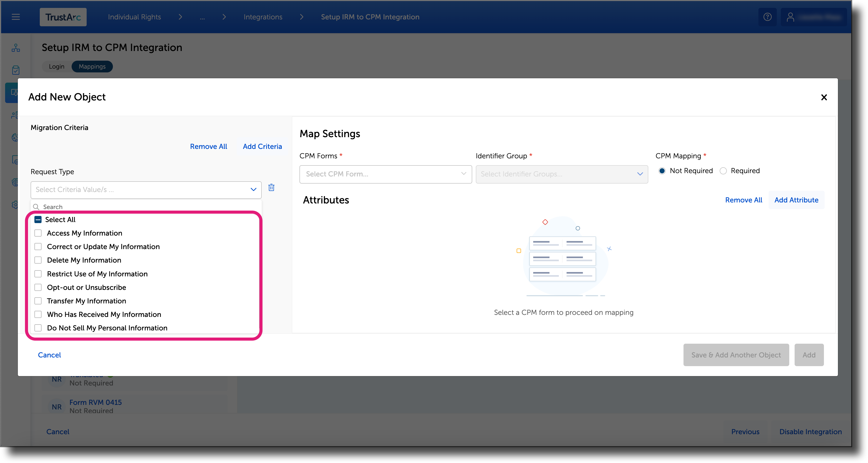Viewport: 868px width, 463px height.
Task: Choose the Required radio button for CPM Mapping
Action: point(723,171)
